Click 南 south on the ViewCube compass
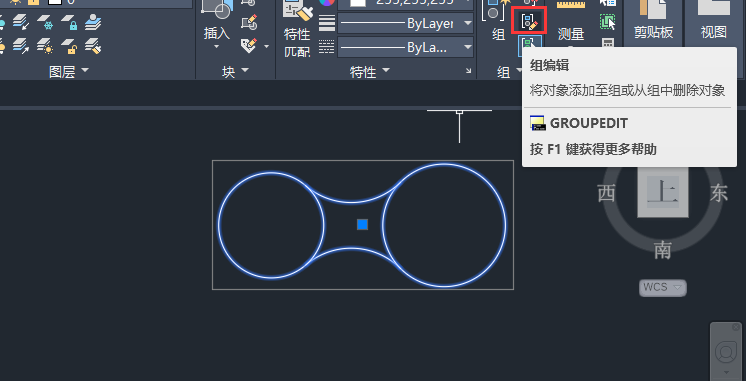The image size is (746, 381). (x=662, y=249)
